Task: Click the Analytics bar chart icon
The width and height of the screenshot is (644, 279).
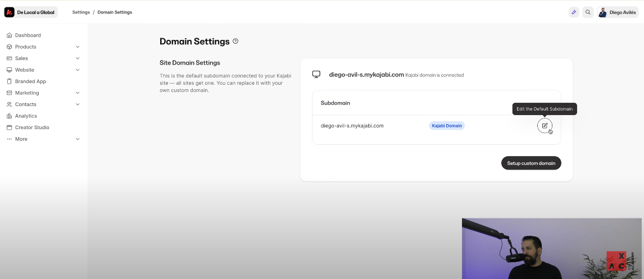Action: click(x=10, y=116)
